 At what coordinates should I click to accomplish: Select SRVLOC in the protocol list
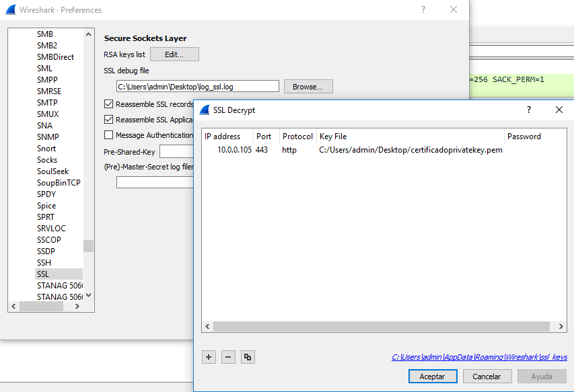click(x=51, y=228)
